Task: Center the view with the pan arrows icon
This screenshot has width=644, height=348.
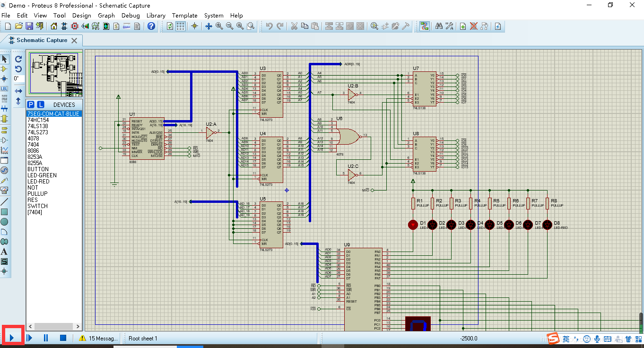Action: pyautogui.click(x=209, y=26)
